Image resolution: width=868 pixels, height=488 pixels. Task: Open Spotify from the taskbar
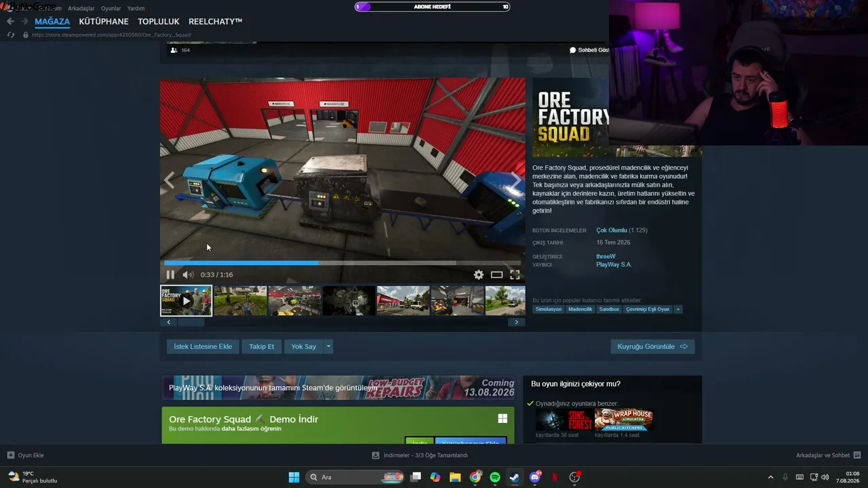click(495, 477)
